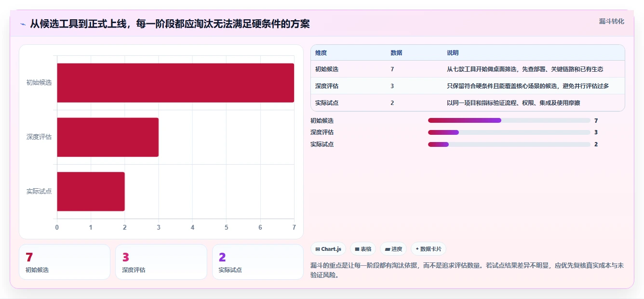This screenshot has height=299, width=644.
Task: Click the 初始候选 label beside progress bars
Action: click(x=322, y=121)
